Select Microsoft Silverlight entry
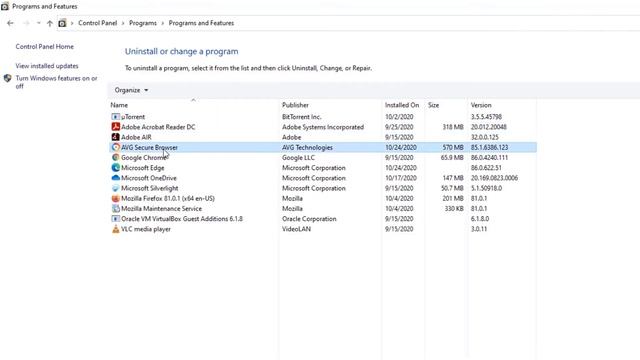Image resolution: width=640 pixels, height=360 pixels. click(149, 188)
